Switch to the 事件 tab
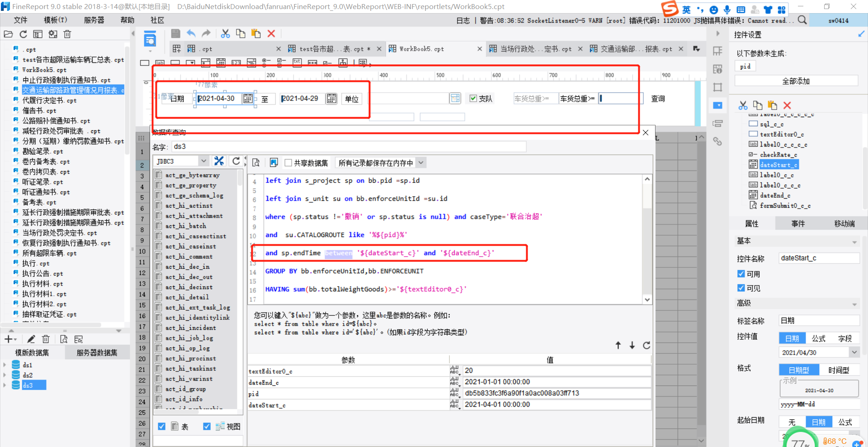The height and width of the screenshot is (447, 868). pos(798,223)
